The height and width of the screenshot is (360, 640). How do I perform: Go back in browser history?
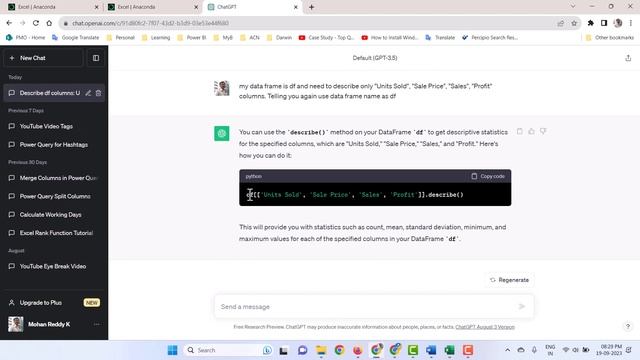9,23
